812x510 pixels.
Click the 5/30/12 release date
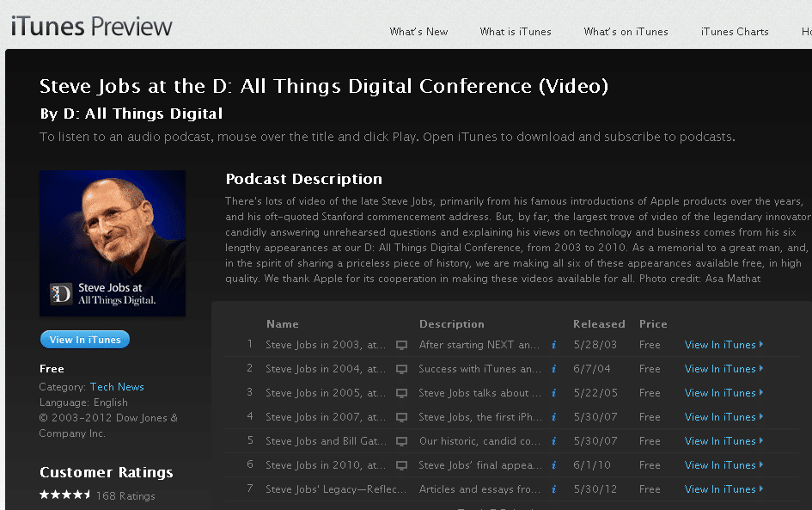(595, 489)
